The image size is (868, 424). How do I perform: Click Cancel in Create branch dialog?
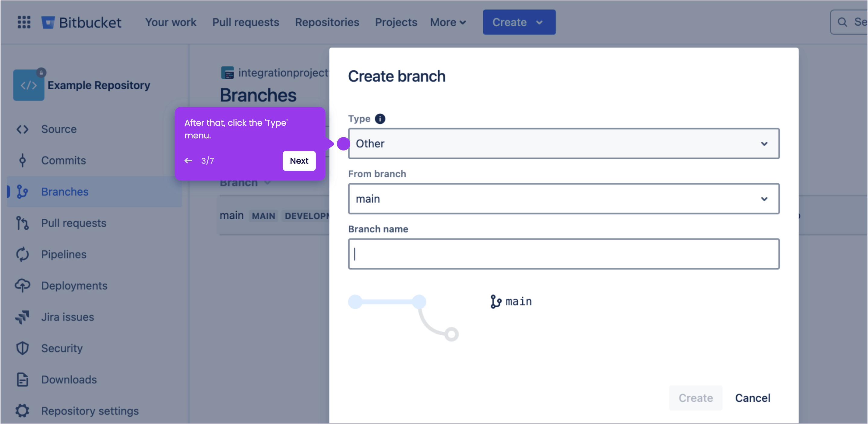click(x=753, y=398)
